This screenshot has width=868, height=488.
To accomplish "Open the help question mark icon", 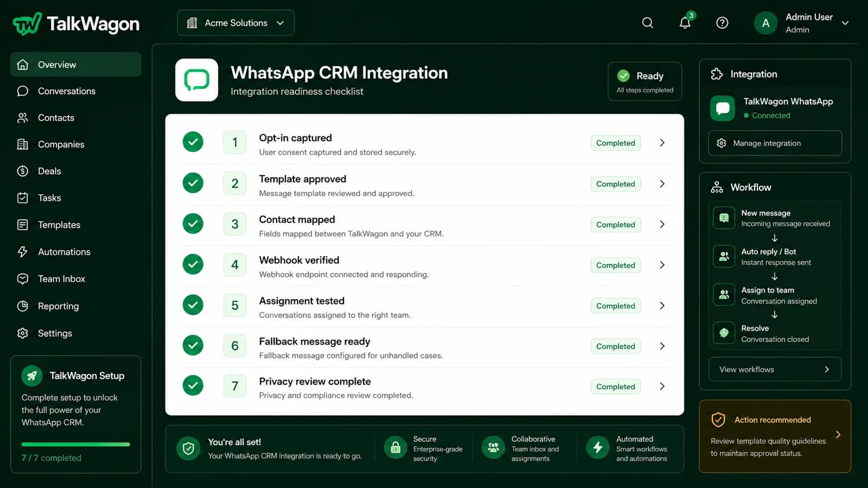I will click(722, 23).
